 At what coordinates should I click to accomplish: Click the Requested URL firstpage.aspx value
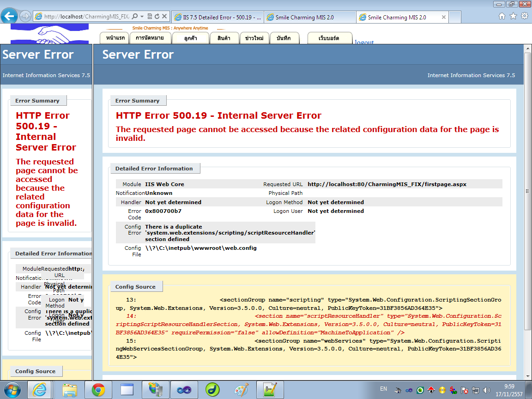point(387,184)
